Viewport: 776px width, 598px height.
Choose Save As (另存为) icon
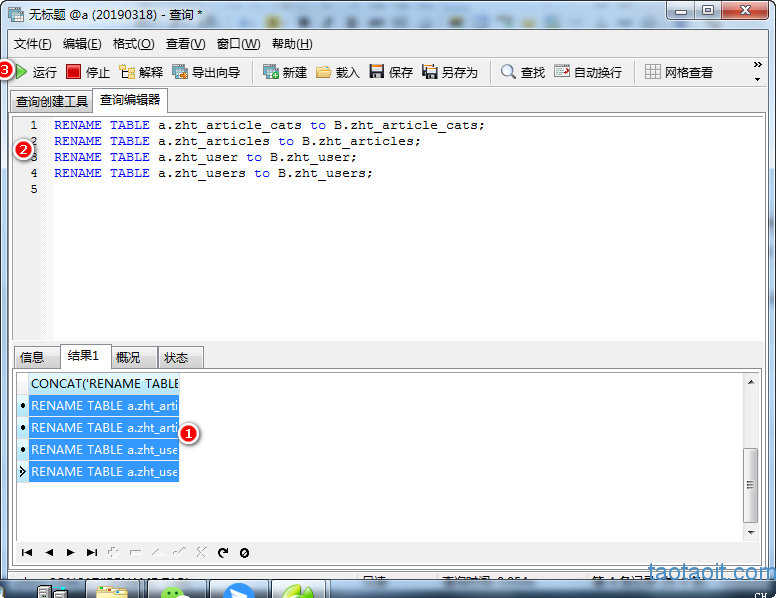coord(430,72)
